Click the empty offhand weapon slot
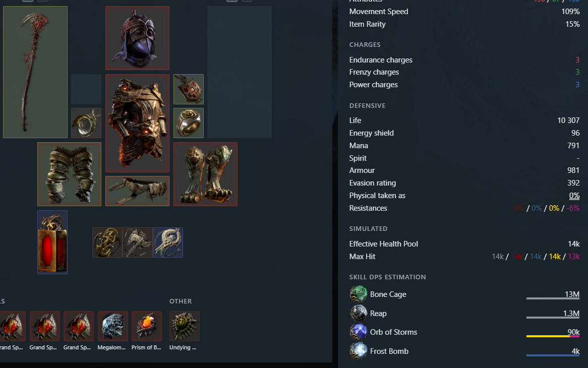Screen dimensions: 588x368 240,72
